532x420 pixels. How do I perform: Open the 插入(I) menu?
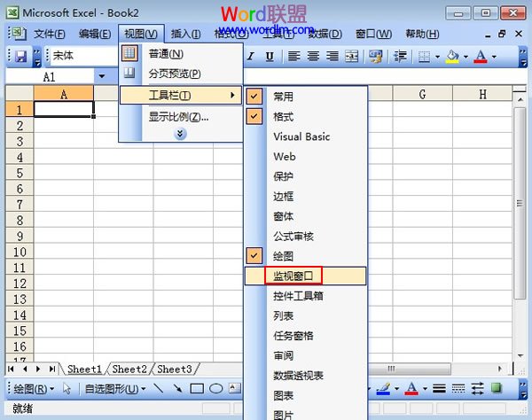[x=185, y=34]
